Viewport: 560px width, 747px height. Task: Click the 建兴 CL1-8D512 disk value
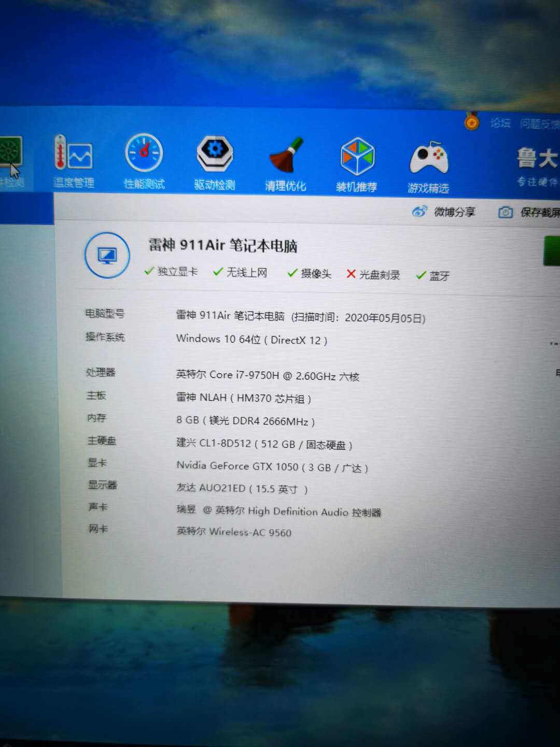click(264, 444)
